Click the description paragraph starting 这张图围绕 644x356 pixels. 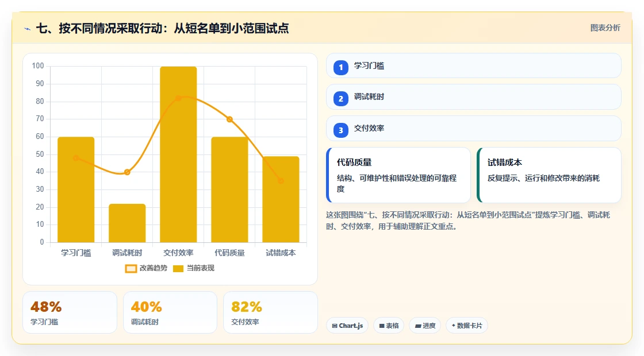(x=468, y=220)
